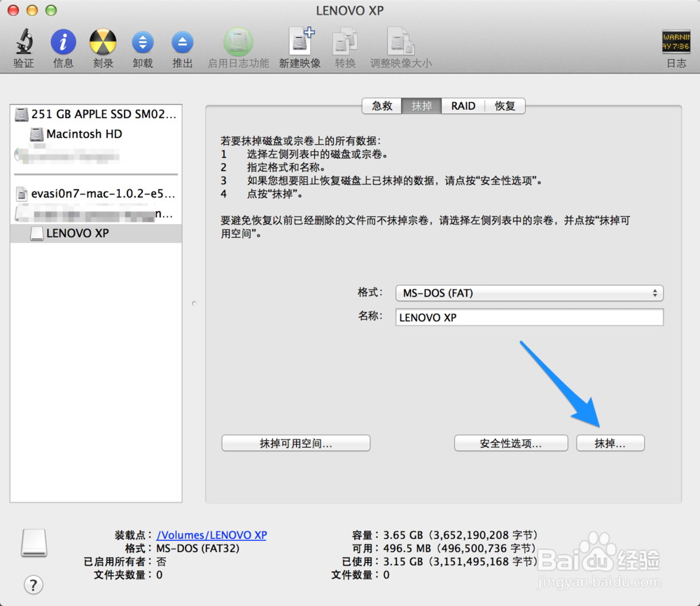The width and height of the screenshot is (700, 606).
Task: Click the Name (名称) field LENOVO XP
Action: (x=529, y=317)
